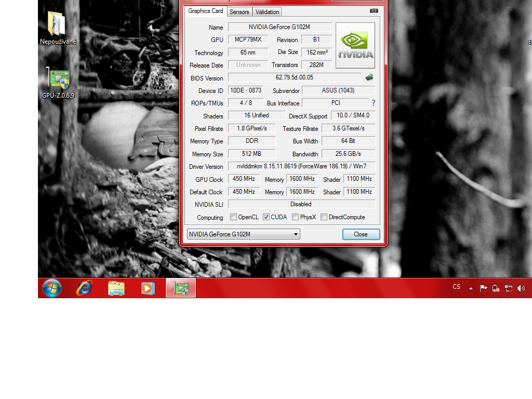Open the NVIDIA GeForce G102M GPU dropdown
This screenshot has width=532, height=399.
[x=244, y=234]
